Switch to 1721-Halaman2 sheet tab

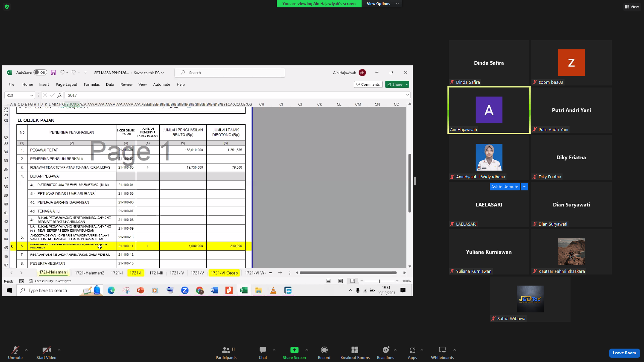pos(90,273)
